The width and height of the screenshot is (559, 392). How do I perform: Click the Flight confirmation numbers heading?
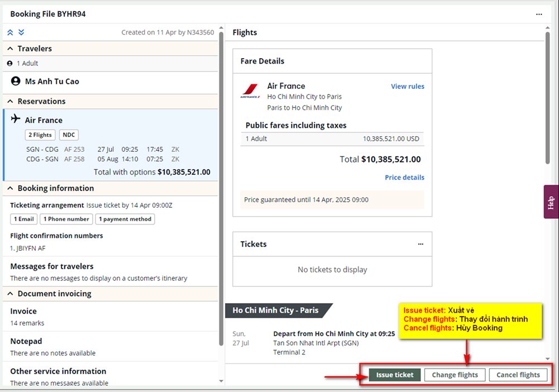pyautogui.click(x=57, y=236)
